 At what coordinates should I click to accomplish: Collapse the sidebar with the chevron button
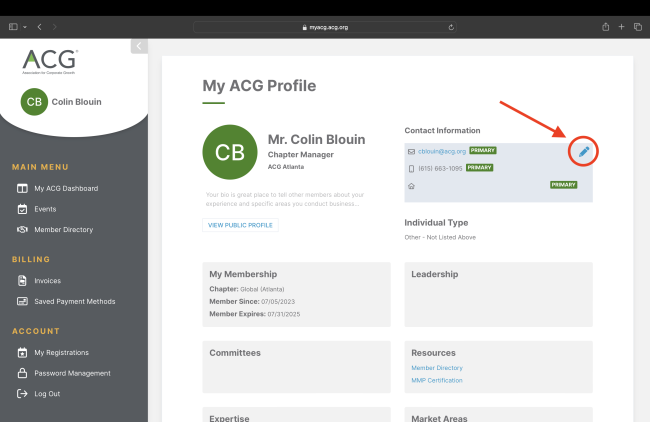139,46
